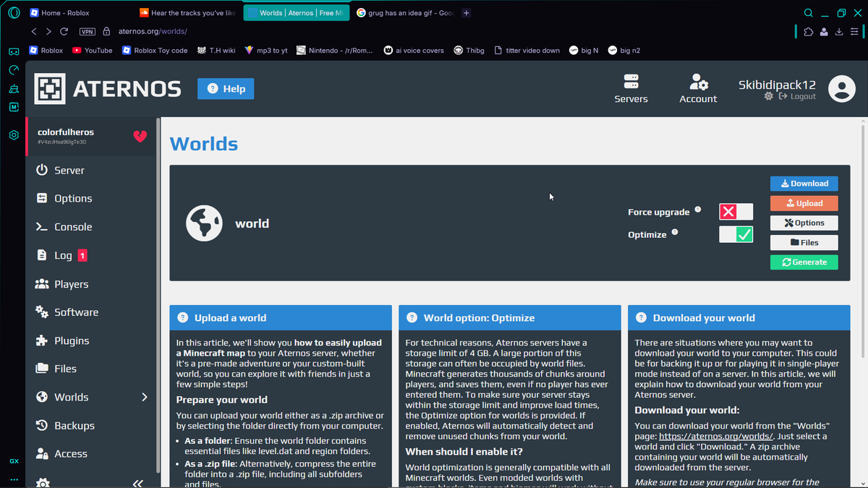Viewport: 868px width, 488px height.
Task: Switch to the Home - Roblox tab
Action: [x=78, y=13]
